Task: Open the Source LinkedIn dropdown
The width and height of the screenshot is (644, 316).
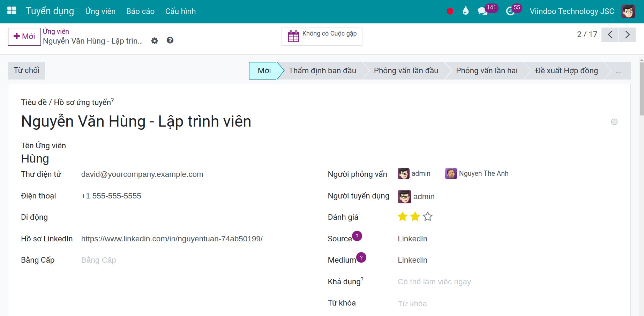Action: (x=508, y=239)
